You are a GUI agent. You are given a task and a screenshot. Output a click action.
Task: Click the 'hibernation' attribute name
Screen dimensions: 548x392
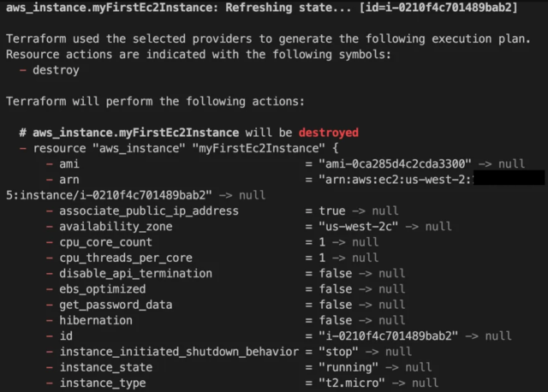(x=96, y=320)
